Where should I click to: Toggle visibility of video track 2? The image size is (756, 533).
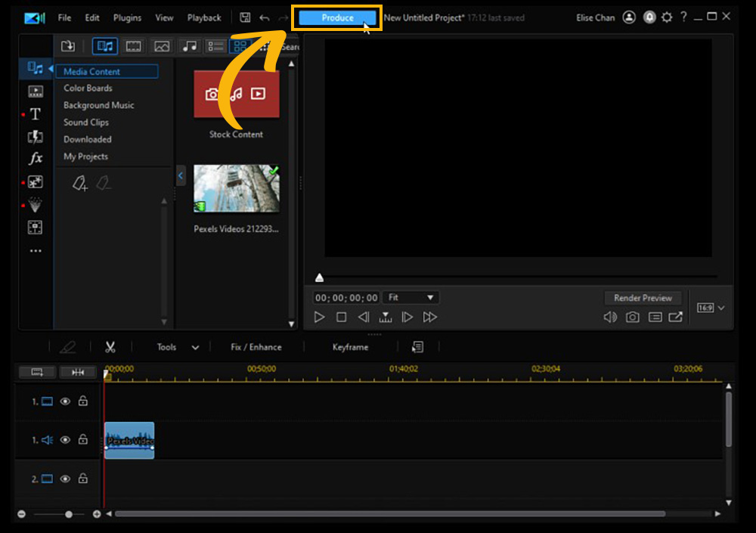(66, 479)
